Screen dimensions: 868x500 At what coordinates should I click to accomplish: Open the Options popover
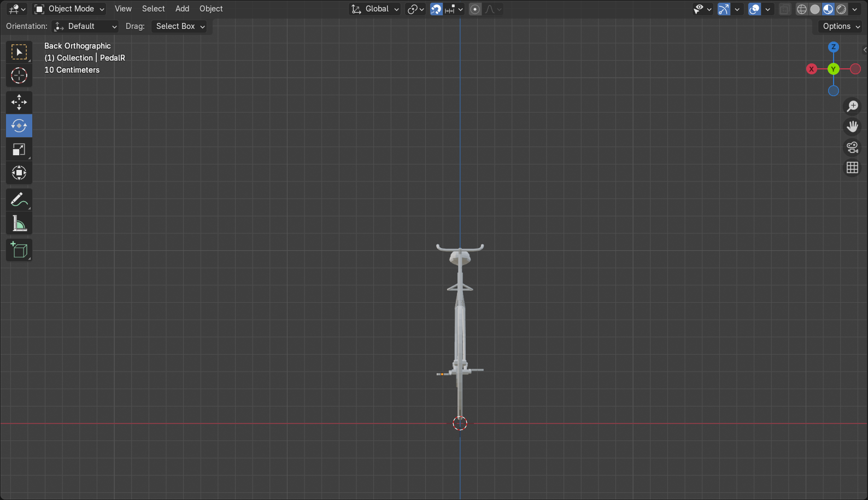(x=841, y=26)
